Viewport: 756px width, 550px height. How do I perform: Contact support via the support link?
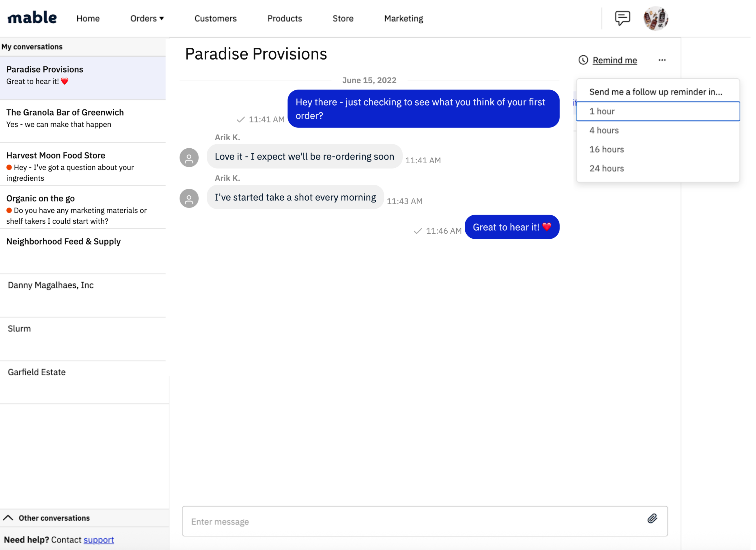pos(99,540)
